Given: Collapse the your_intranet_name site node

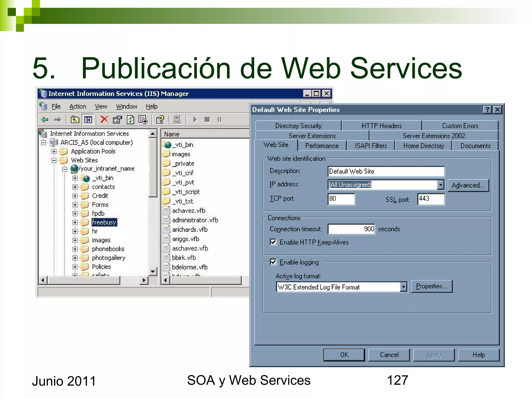Looking at the screenshot, I should click(x=64, y=169).
